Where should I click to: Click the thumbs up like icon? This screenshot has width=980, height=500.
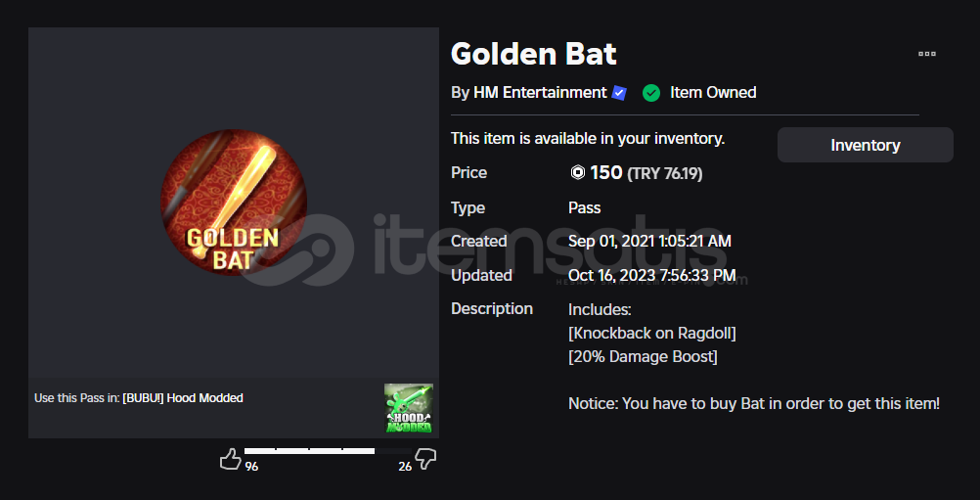click(230, 459)
